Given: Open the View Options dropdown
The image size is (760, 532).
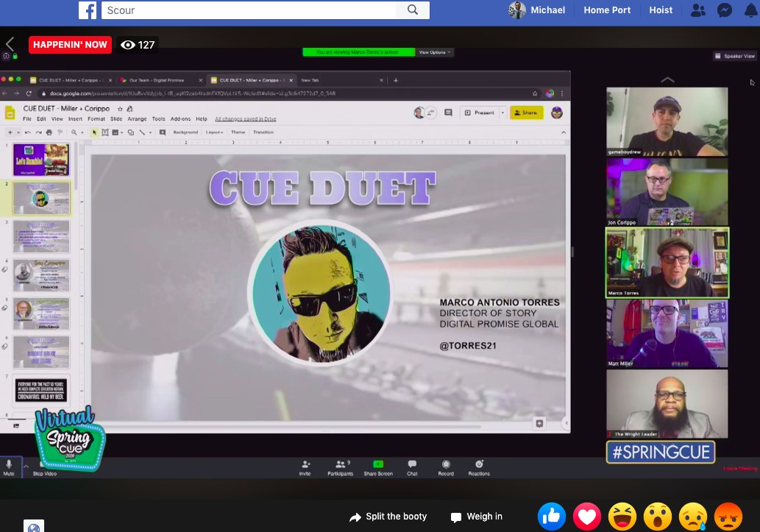Looking at the screenshot, I should click(434, 52).
